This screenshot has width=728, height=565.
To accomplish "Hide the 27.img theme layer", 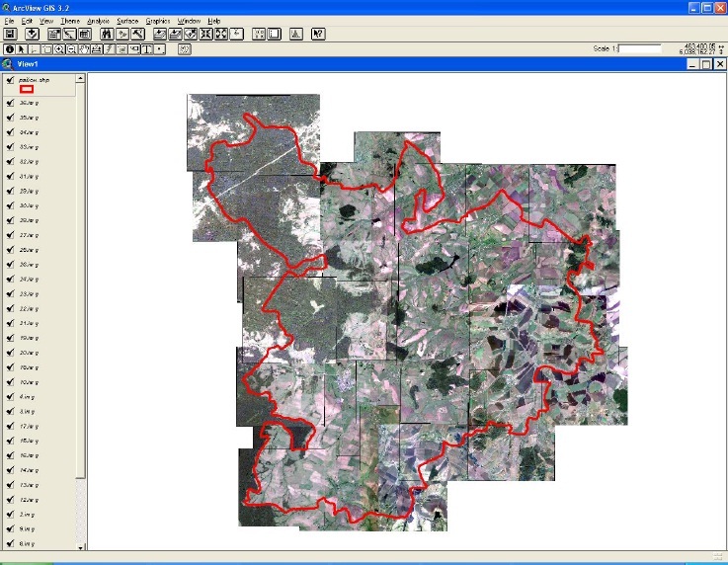I will [x=9, y=235].
